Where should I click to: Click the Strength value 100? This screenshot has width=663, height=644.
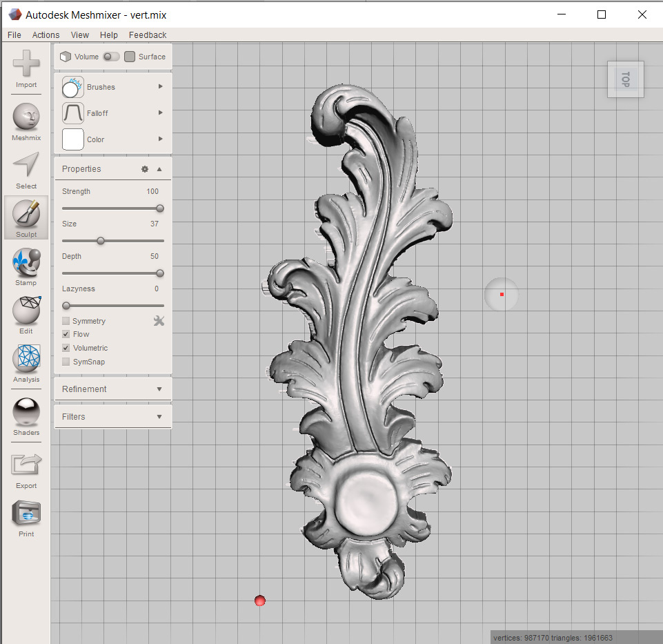tap(152, 192)
